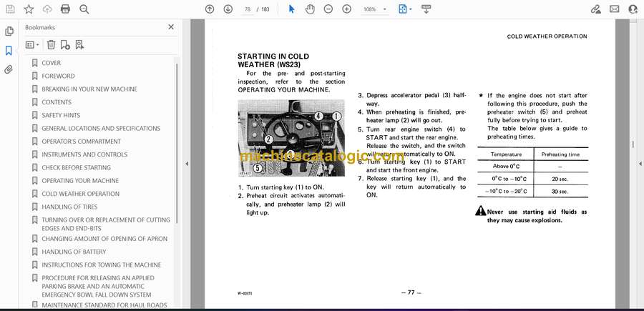The image size is (644, 311).
Task: Click the page number input field
Action: 248,9
